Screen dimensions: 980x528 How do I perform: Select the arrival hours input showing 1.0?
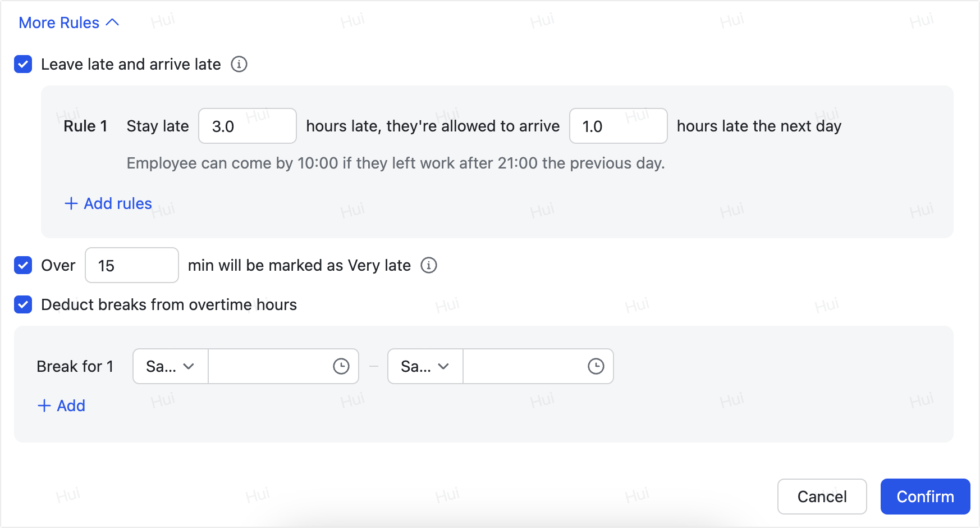(618, 126)
